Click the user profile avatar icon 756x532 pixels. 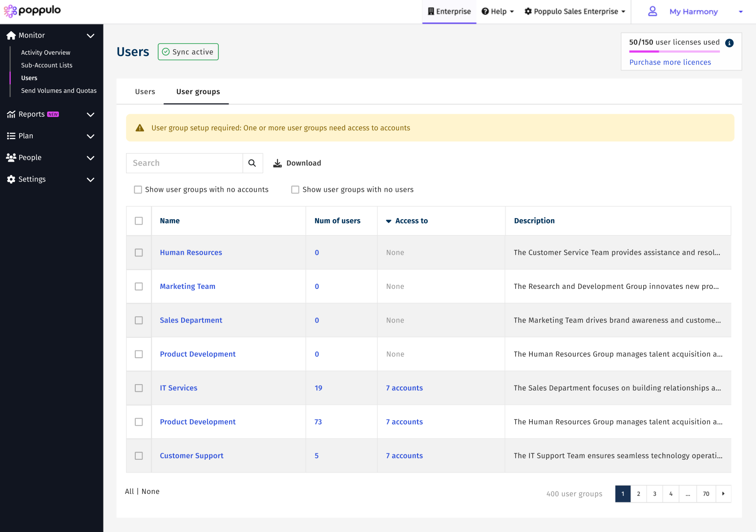(652, 11)
